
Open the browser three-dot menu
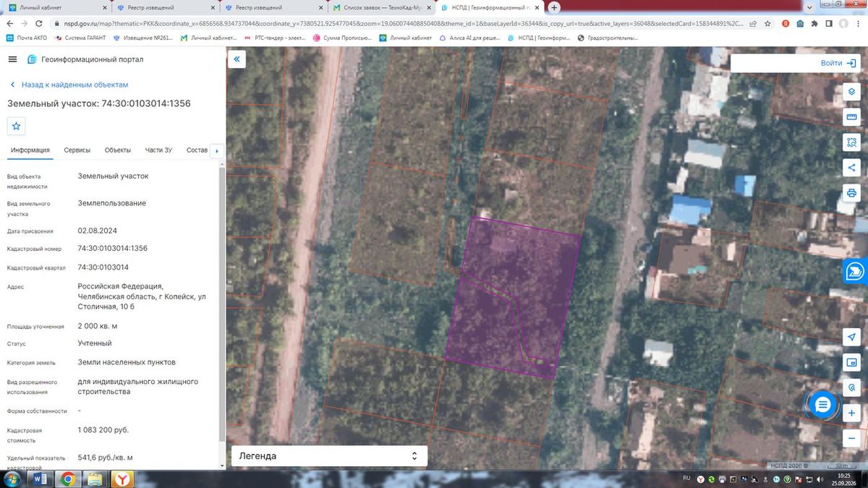859,23
